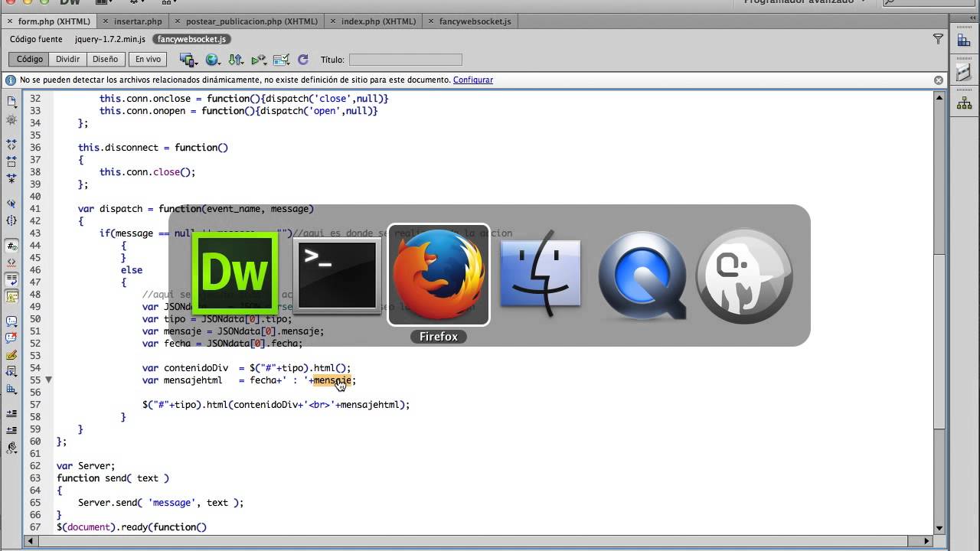The width and height of the screenshot is (980, 551).
Task: Open the W3C Validation menu
Action: (x=259, y=60)
